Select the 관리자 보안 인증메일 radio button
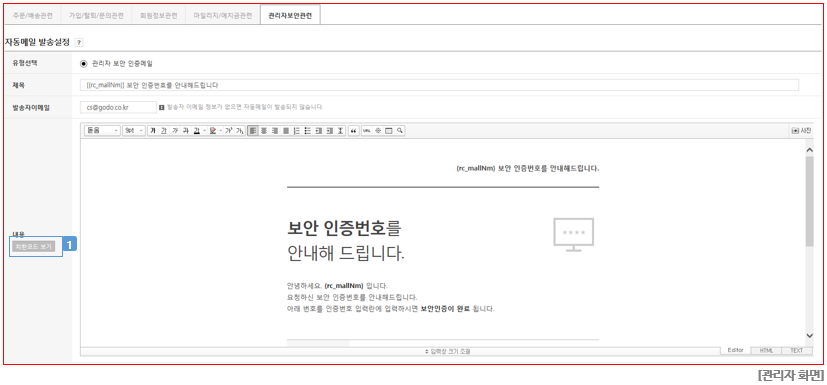This screenshot has height=385, width=827. pyautogui.click(x=83, y=64)
